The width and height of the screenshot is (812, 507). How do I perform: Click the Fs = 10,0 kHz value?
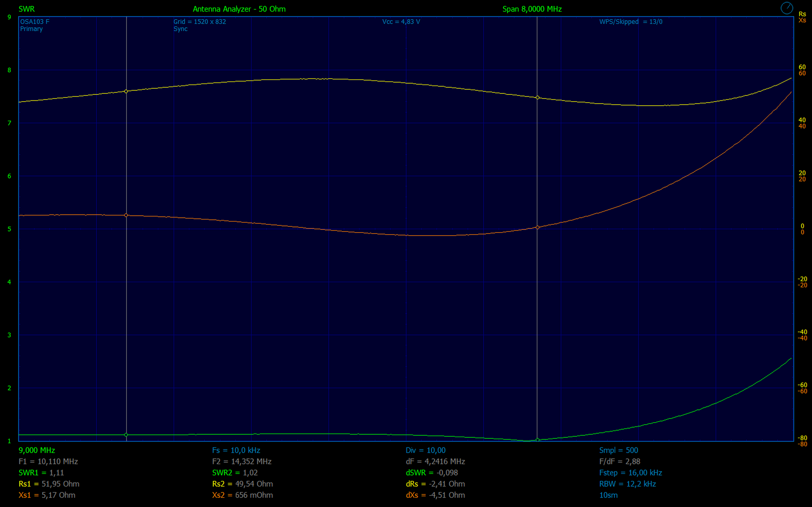click(236, 450)
